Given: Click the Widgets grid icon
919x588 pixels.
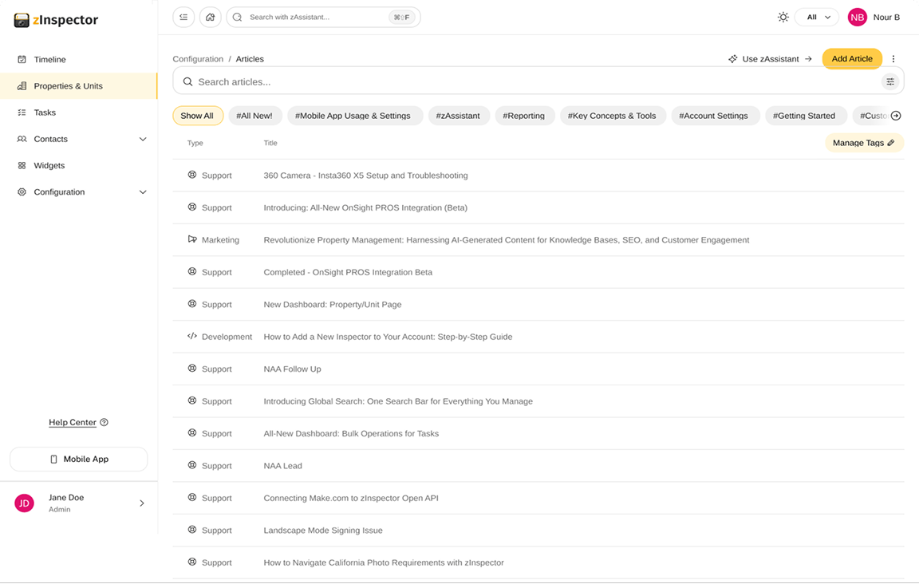Looking at the screenshot, I should pyautogui.click(x=22, y=165).
